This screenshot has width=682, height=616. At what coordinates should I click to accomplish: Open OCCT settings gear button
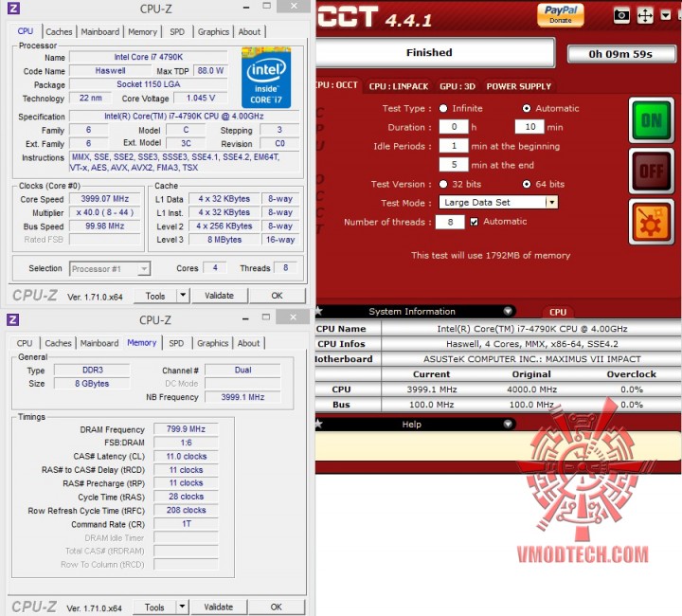pyautogui.click(x=651, y=222)
